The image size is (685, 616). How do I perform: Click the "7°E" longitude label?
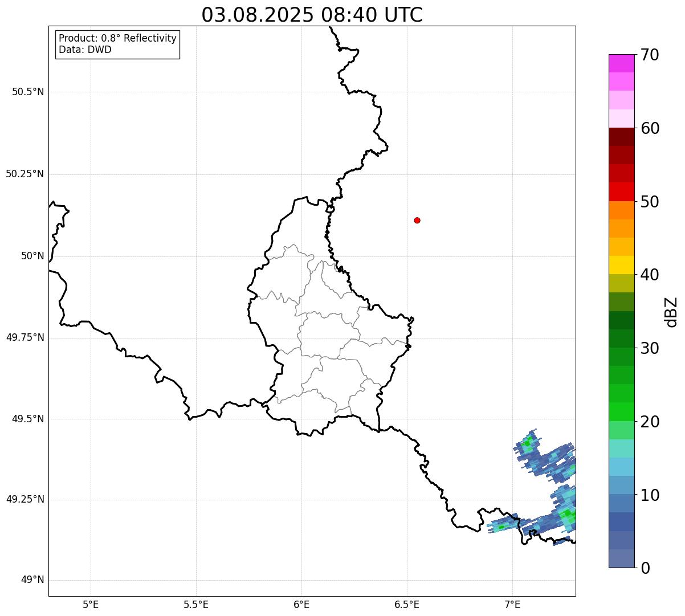512,605
